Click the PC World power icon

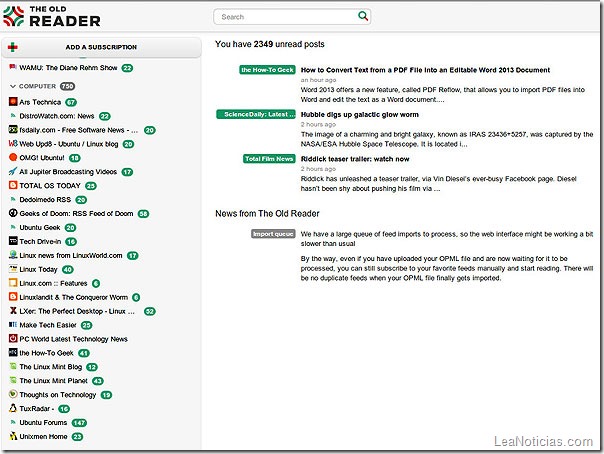tap(13, 338)
